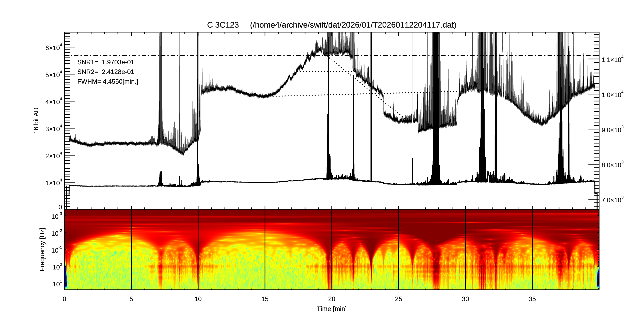The width and height of the screenshot is (644, 322).
Task: Click the 15 minute time tick label
Action: pyautogui.click(x=265, y=299)
